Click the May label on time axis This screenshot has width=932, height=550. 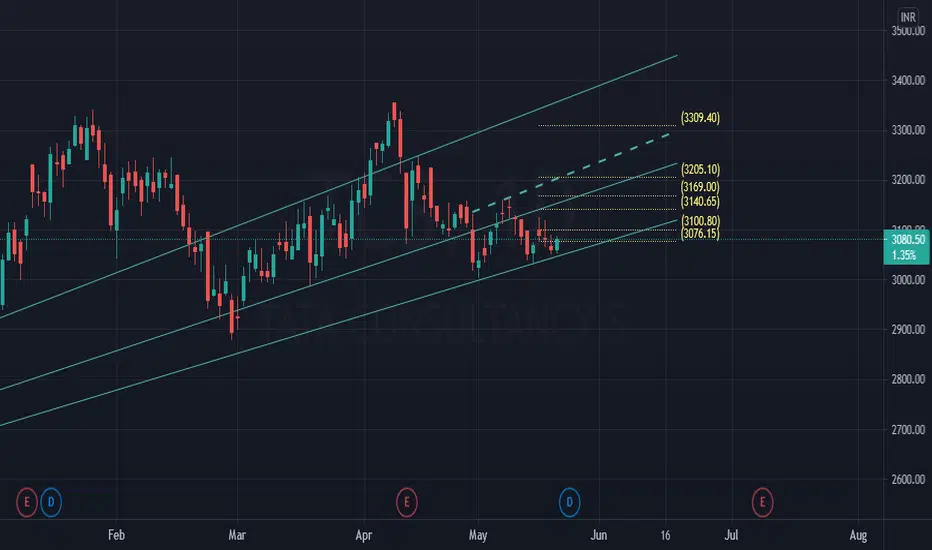click(x=478, y=535)
